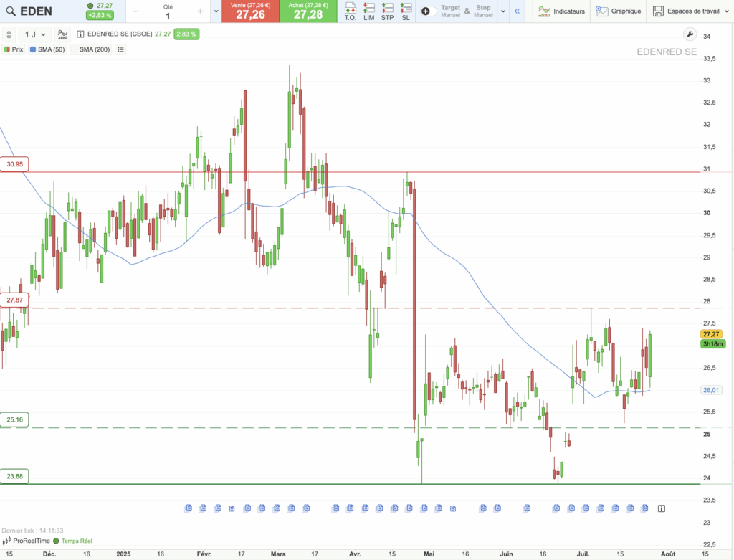Click the chart link group icon
Image resolution: width=734 pixels, height=560 pixels.
pos(9,34)
